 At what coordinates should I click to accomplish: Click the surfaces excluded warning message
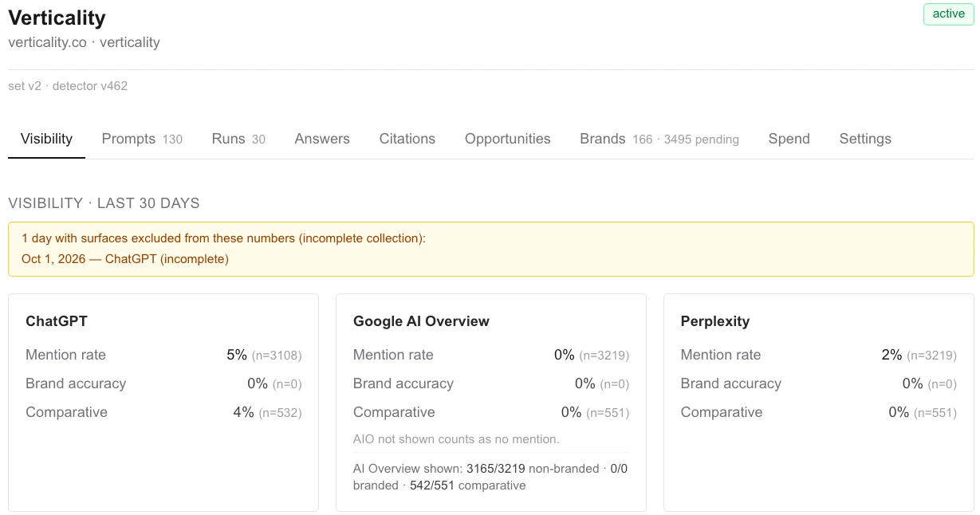tap(223, 238)
